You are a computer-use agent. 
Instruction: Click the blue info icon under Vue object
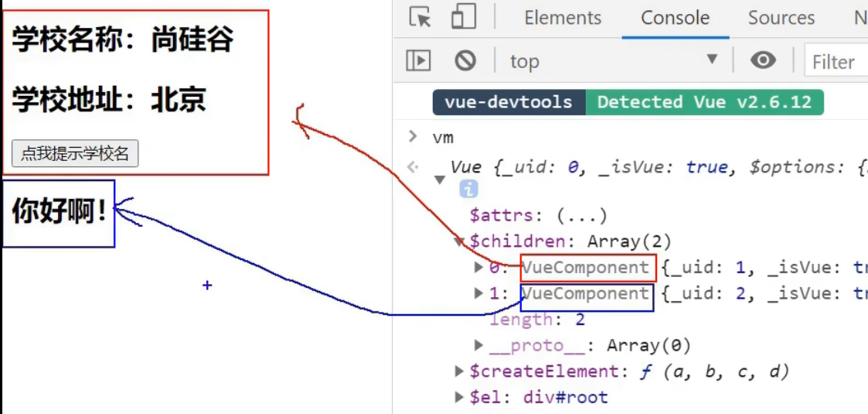(x=469, y=189)
